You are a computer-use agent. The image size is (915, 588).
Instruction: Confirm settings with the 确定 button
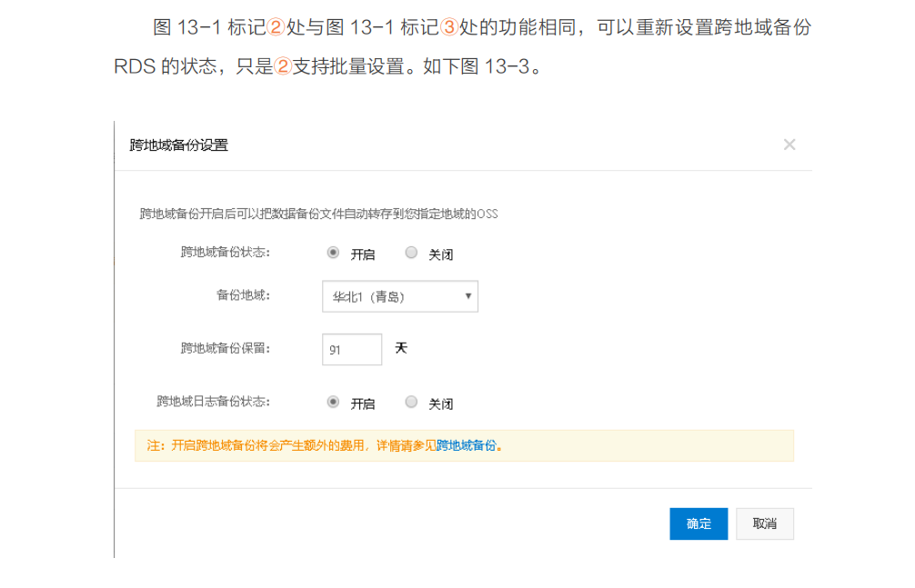pos(698,523)
